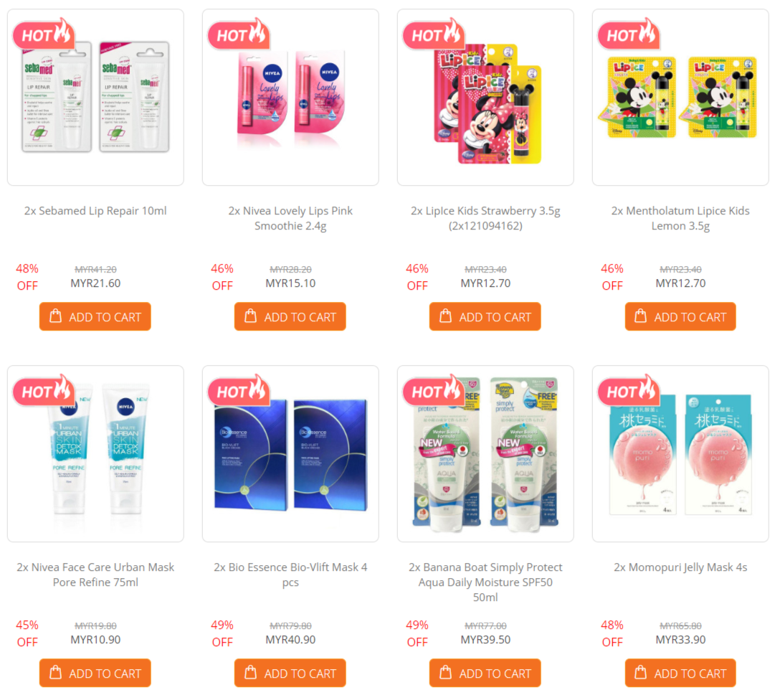Add 2x Sebamed Lip Repair to cart
This screenshot has width=775, height=700.
(x=95, y=316)
